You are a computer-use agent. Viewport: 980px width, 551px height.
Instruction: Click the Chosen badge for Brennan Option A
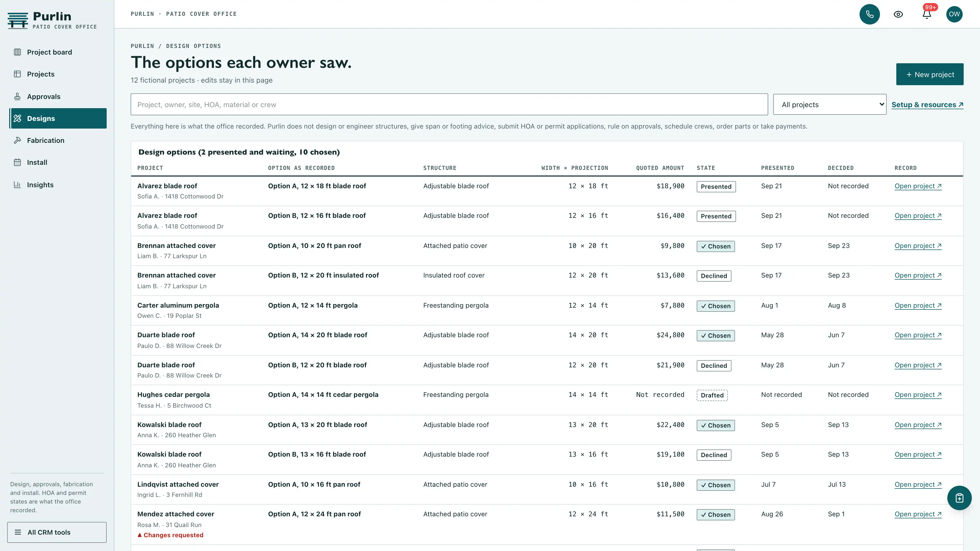pos(716,246)
